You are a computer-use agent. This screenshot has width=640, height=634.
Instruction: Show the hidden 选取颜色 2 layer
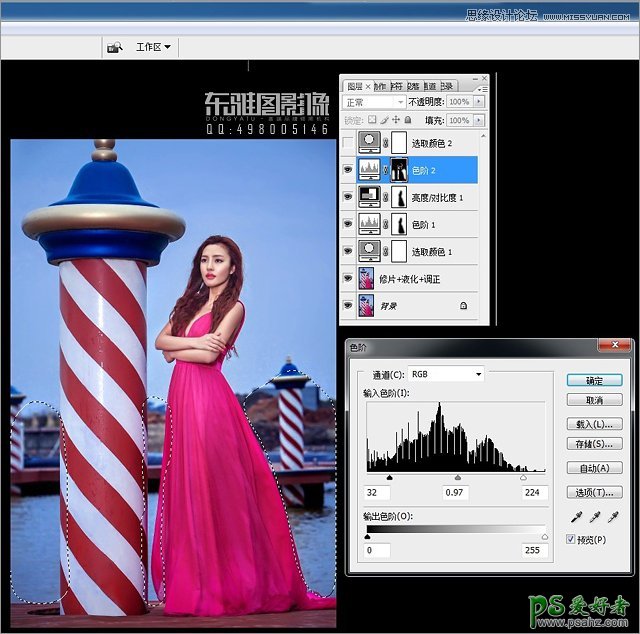[x=348, y=143]
